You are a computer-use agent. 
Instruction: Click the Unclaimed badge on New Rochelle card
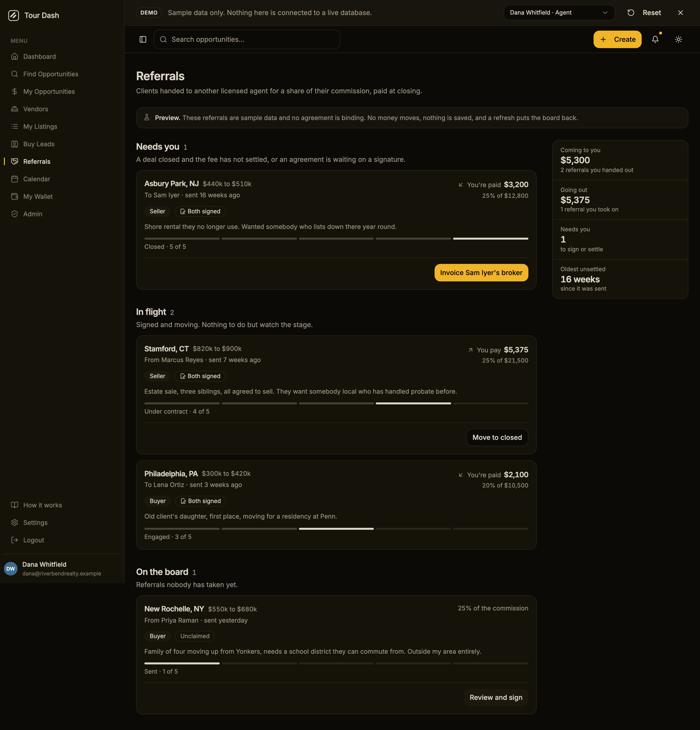[195, 636]
